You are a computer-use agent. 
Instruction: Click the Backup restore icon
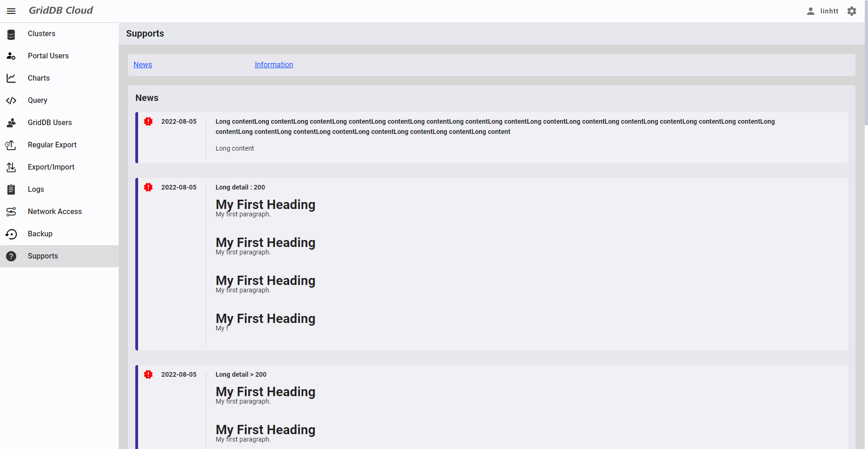tap(11, 234)
